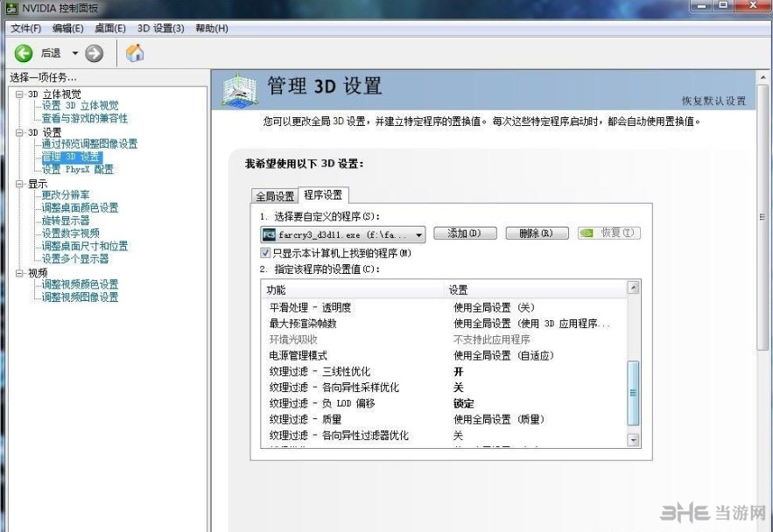Collapse the 视频 tree node
The width and height of the screenshot is (773, 532).
tap(20, 273)
